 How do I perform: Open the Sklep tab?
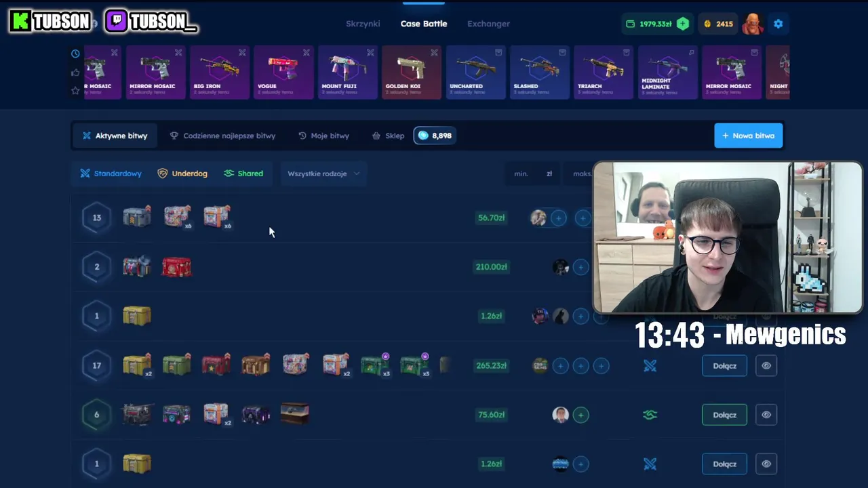[x=388, y=136]
